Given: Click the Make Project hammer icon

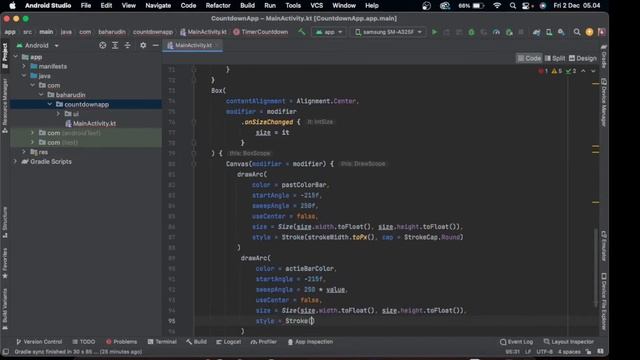Looking at the screenshot, I should click(x=302, y=32).
